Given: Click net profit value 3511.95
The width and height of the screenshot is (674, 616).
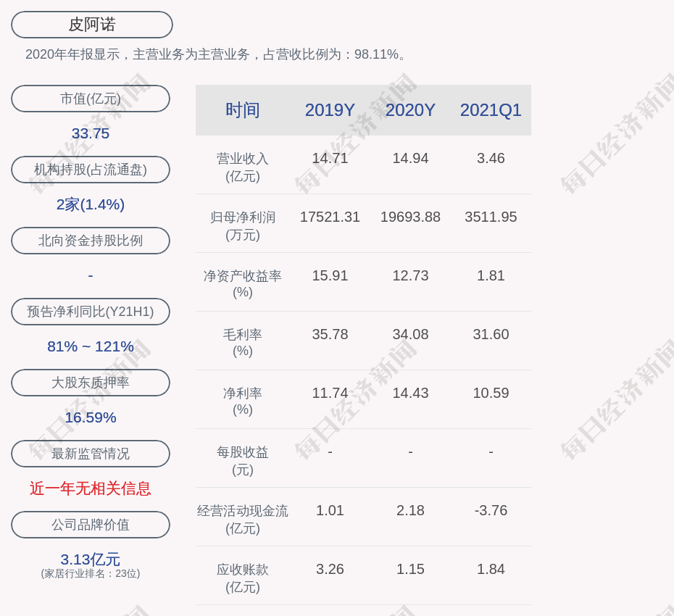Looking at the screenshot, I should tap(491, 217).
